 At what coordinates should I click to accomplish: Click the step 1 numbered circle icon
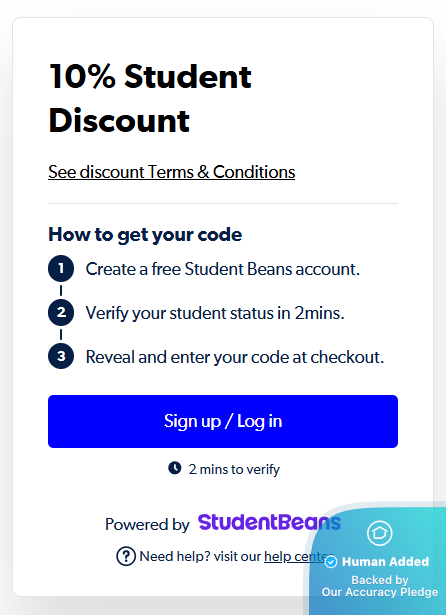coord(61,269)
